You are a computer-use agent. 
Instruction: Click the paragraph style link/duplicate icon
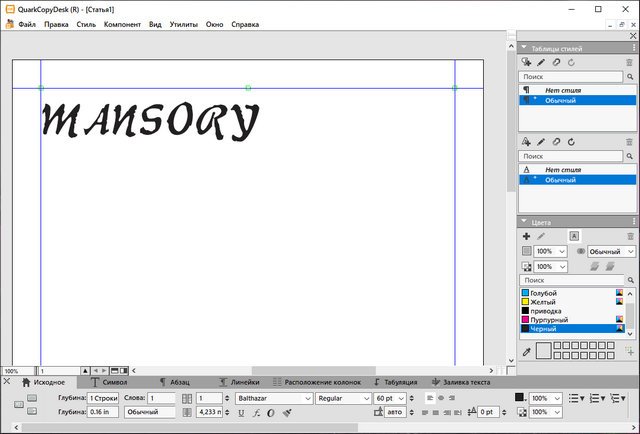coord(556,62)
